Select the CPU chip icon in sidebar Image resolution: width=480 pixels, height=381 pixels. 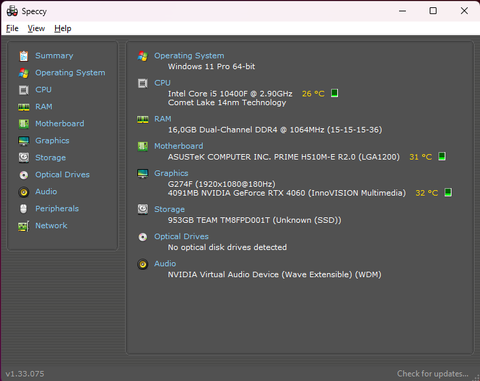24,90
